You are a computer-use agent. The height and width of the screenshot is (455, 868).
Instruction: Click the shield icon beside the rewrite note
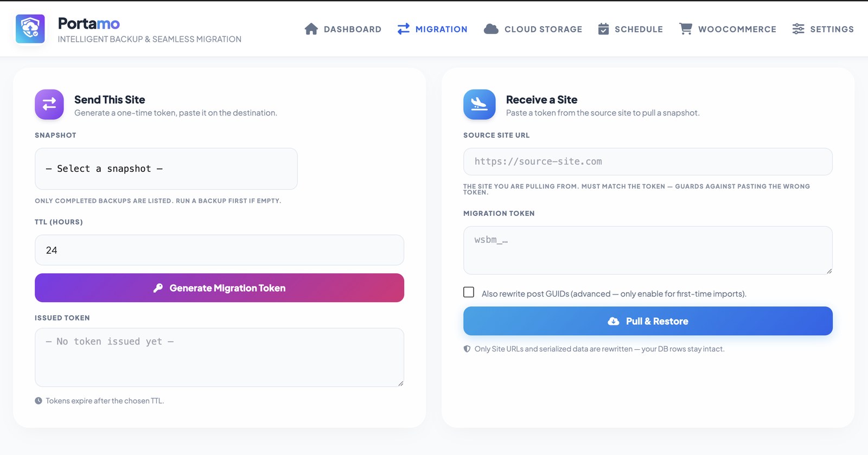[467, 349]
